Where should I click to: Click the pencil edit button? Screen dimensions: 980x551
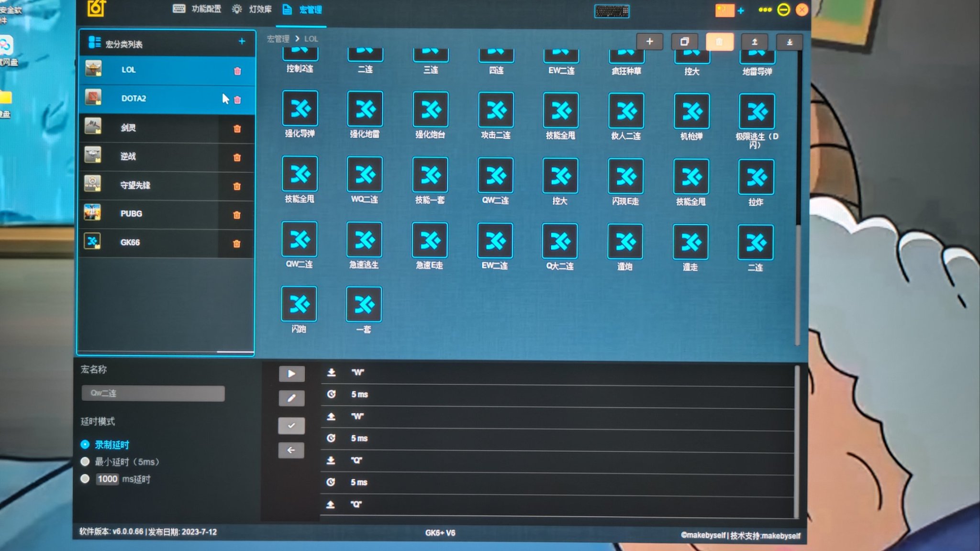(x=291, y=398)
